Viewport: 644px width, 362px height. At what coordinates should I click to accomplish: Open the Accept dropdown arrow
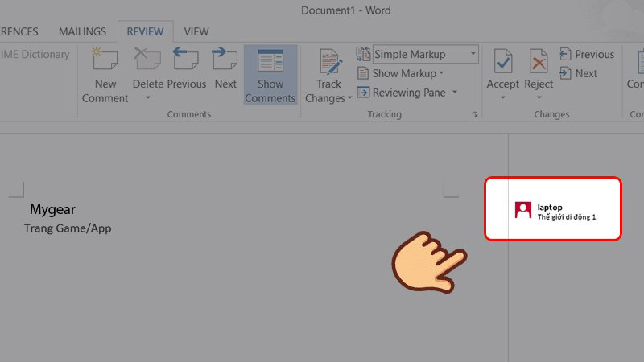pyautogui.click(x=502, y=97)
